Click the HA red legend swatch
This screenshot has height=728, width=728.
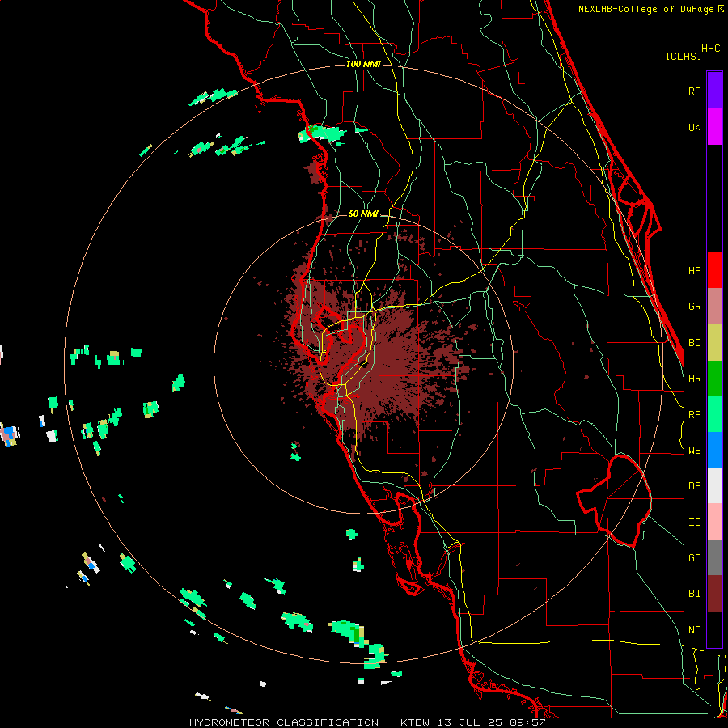714,270
